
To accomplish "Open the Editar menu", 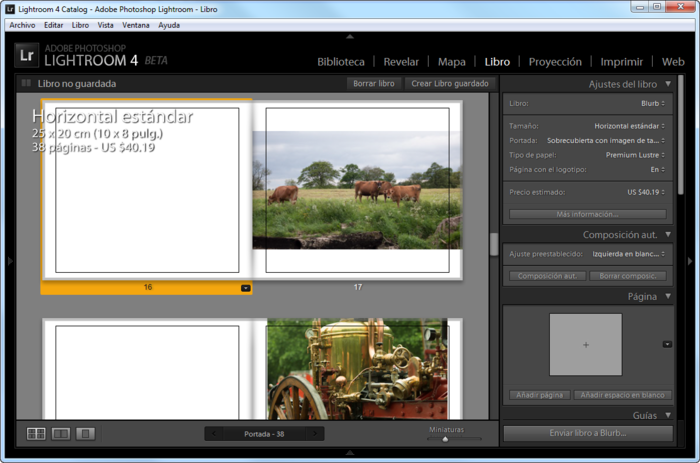I will [x=54, y=25].
